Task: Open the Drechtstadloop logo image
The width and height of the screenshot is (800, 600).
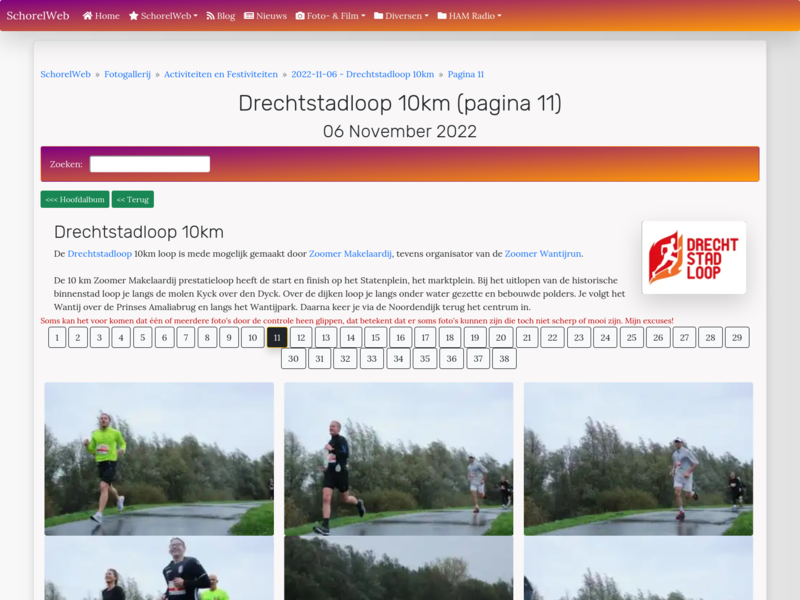Action: (694, 258)
